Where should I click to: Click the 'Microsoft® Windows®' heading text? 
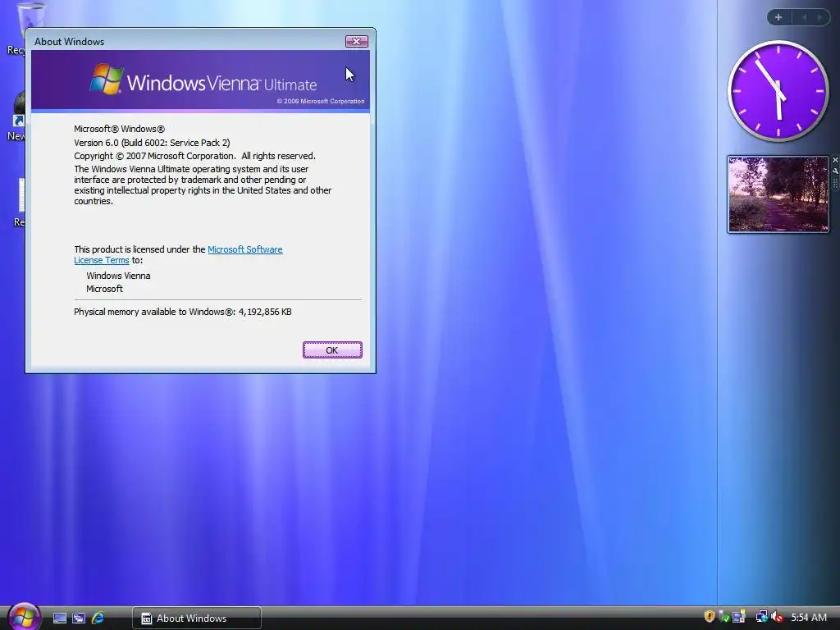coord(120,129)
